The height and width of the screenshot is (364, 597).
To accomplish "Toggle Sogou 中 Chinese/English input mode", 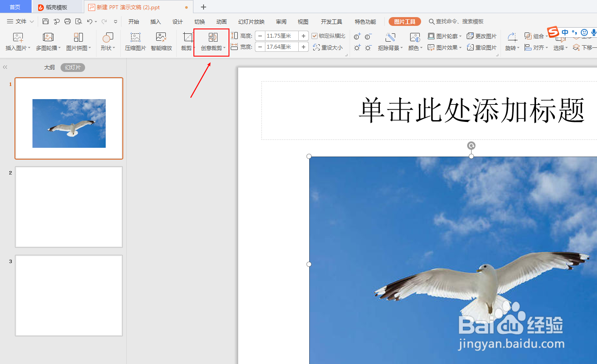I will pos(565,32).
